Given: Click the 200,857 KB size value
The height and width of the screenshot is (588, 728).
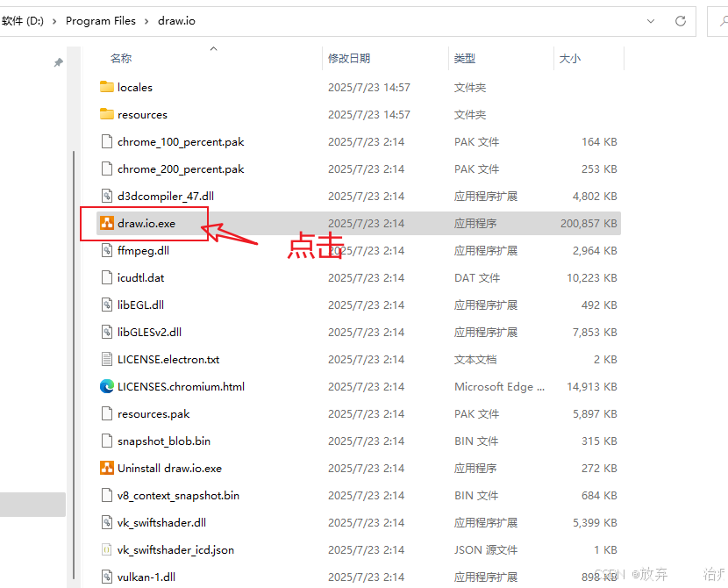Looking at the screenshot, I should click(589, 224).
